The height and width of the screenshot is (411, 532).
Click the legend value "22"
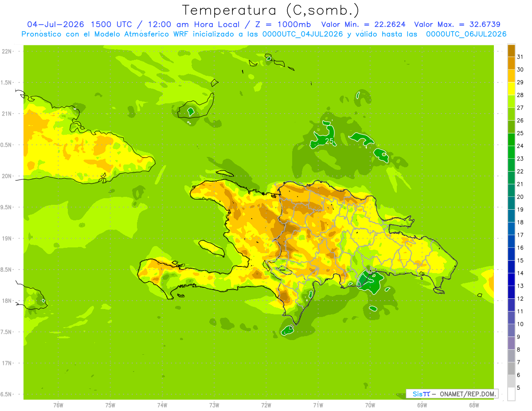coord(520,171)
